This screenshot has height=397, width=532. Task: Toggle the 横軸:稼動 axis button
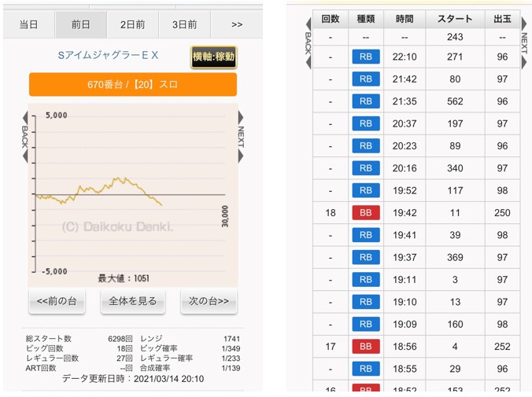213,57
